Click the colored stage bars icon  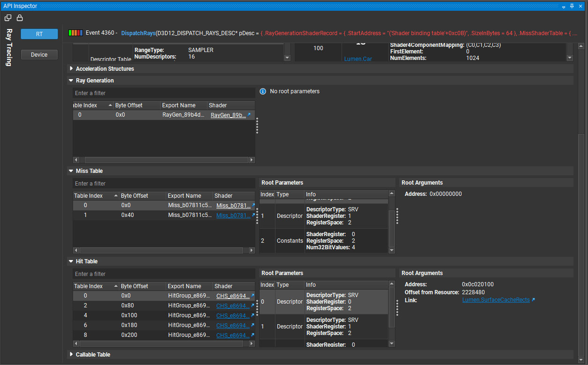pyautogui.click(x=75, y=33)
